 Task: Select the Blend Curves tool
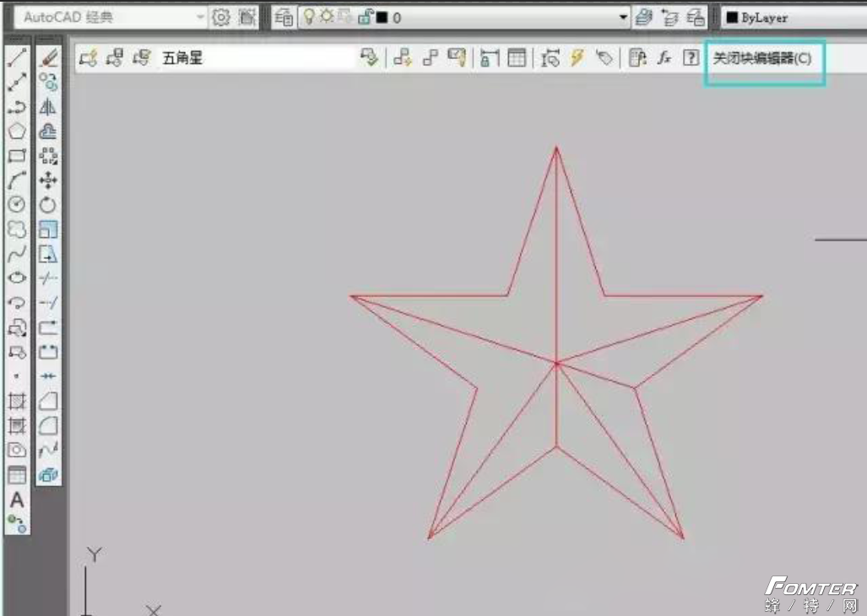point(48,450)
